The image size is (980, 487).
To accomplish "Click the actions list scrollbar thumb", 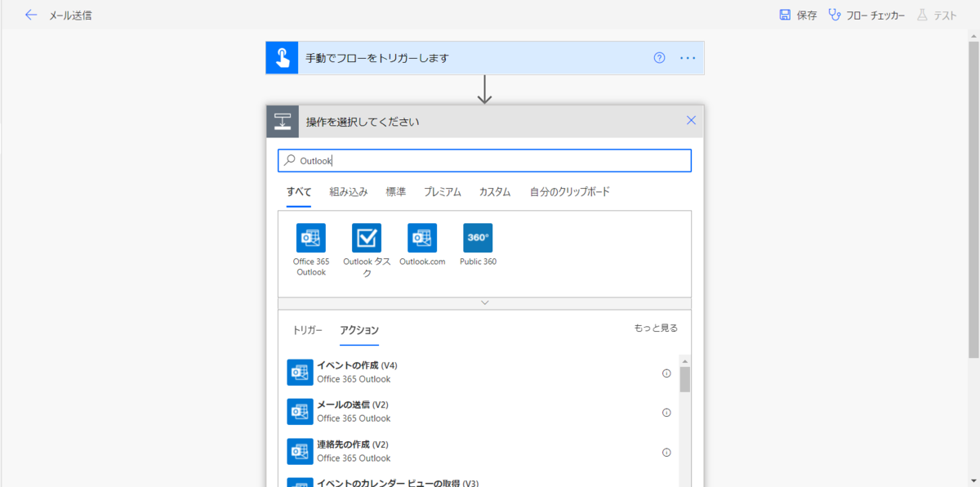I will [685, 380].
